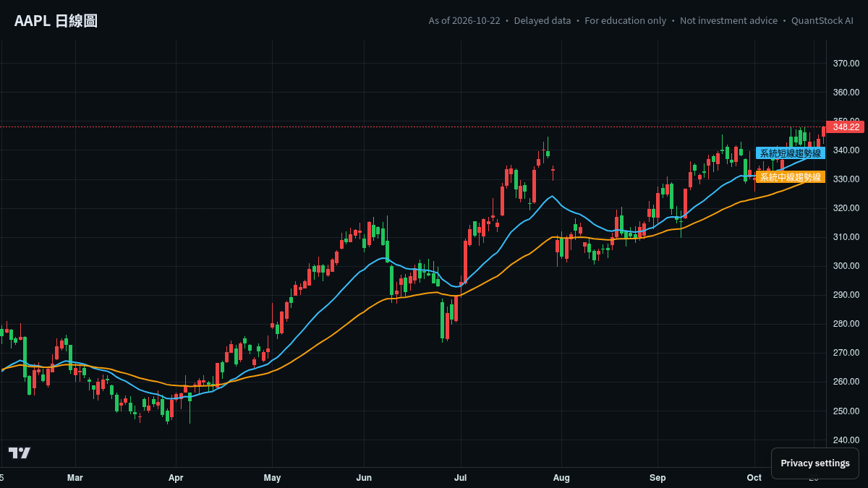This screenshot has width=868, height=488.
Task: Click the 330.00 price axis label
Action: click(846, 179)
